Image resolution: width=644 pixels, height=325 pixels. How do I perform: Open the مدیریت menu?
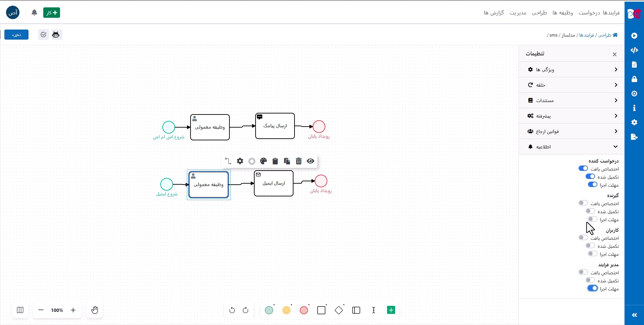(518, 13)
